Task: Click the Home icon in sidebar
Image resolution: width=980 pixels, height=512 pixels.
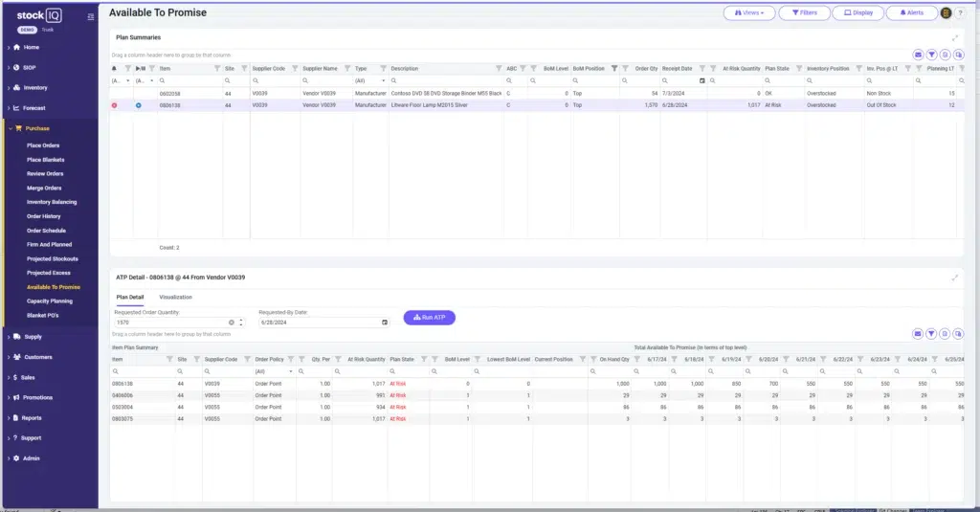Action: pyautogui.click(x=17, y=47)
